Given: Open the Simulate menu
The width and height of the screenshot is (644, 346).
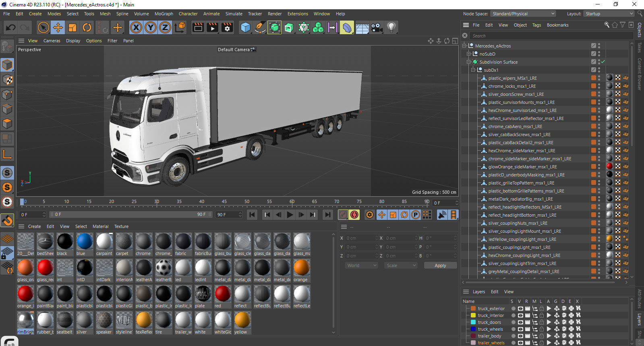Looking at the screenshot, I should [x=234, y=14].
